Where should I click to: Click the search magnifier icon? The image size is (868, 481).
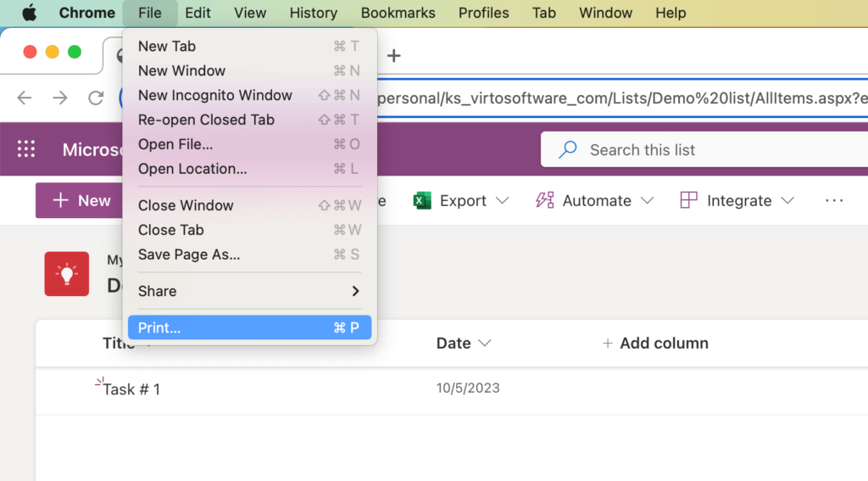[567, 149]
